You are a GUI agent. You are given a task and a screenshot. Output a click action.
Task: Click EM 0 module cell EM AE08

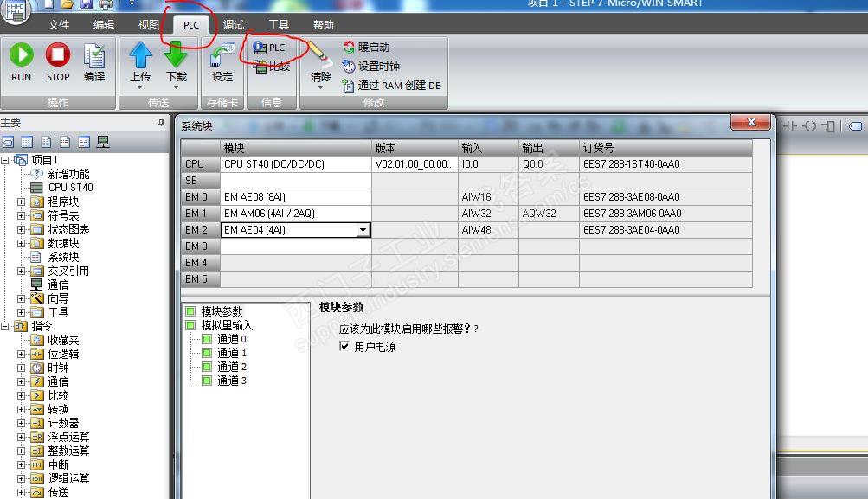[296, 197]
